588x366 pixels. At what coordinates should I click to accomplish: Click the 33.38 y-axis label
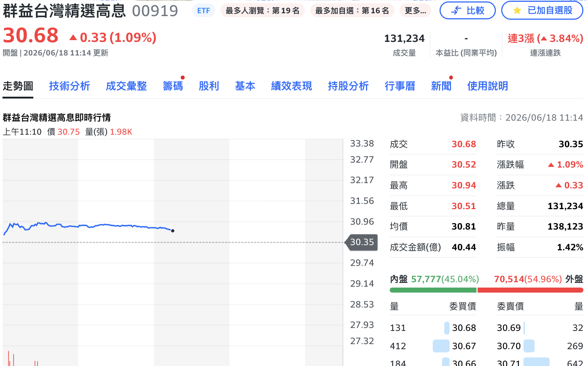pyautogui.click(x=362, y=143)
